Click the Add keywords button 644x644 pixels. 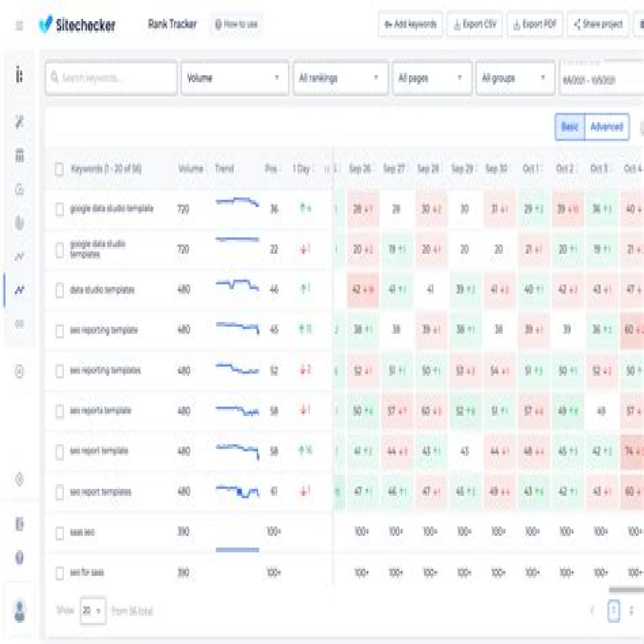tap(411, 25)
